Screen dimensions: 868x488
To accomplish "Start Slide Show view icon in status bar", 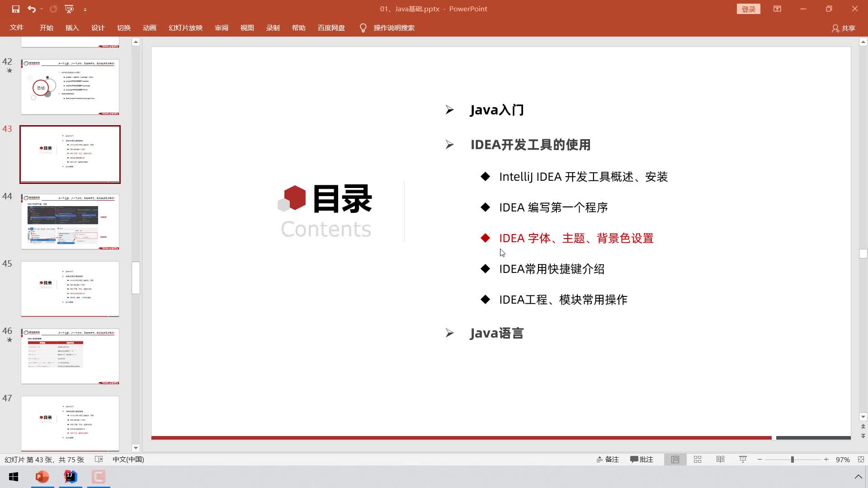I will [743, 459].
